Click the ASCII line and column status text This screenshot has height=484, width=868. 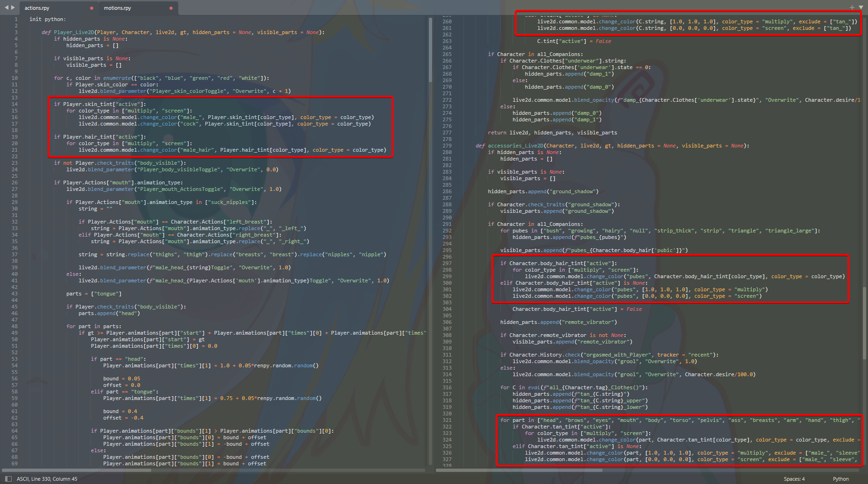(47, 479)
